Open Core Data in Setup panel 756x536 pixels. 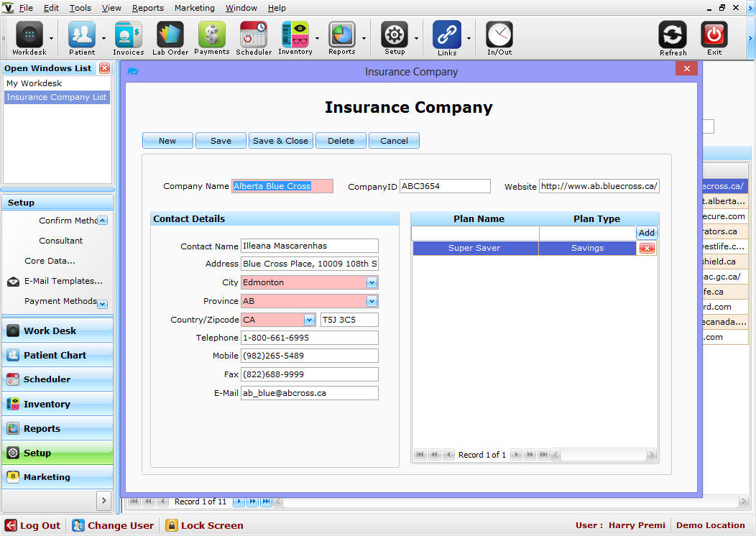coord(50,261)
